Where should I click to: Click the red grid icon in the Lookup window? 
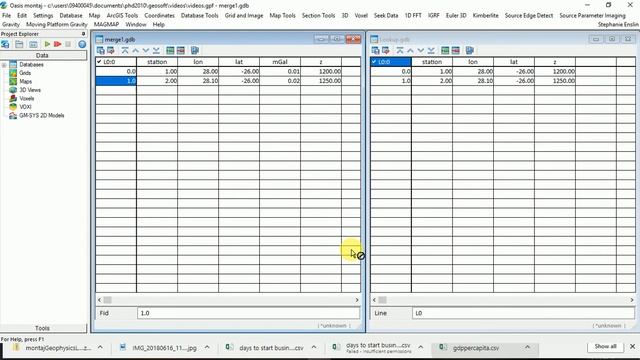click(x=456, y=50)
